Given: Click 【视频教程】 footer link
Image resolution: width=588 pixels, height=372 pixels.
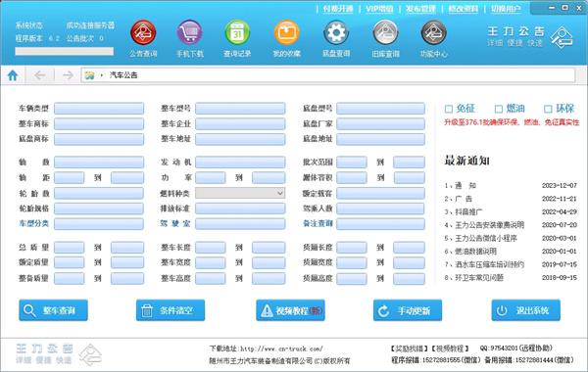Looking at the screenshot, I should 450,349.
